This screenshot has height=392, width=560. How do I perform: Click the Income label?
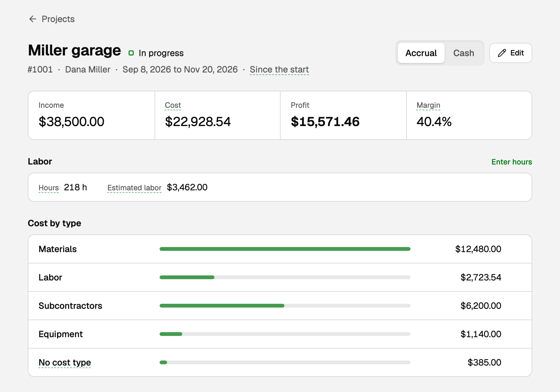(x=51, y=105)
